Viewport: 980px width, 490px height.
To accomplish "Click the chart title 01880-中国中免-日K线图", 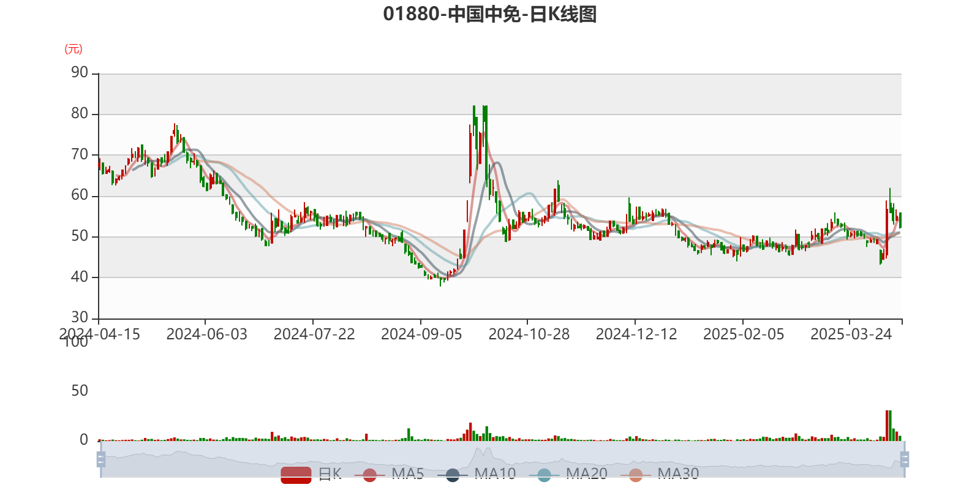I will pyautogui.click(x=490, y=14).
